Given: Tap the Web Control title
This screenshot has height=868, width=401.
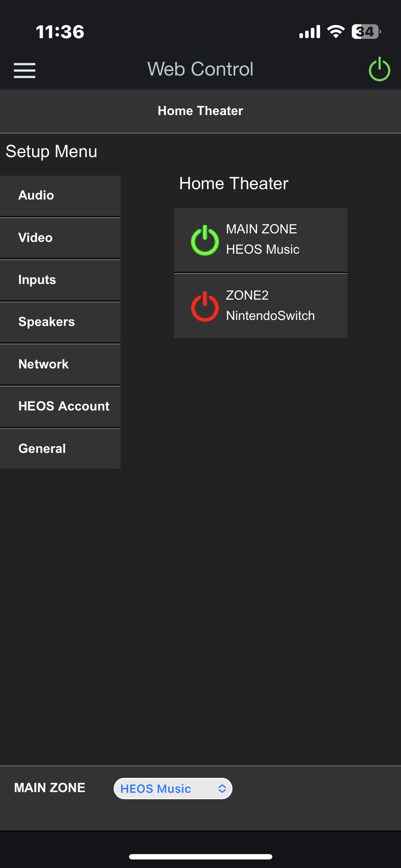Looking at the screenshot, I should coord(200,69).
